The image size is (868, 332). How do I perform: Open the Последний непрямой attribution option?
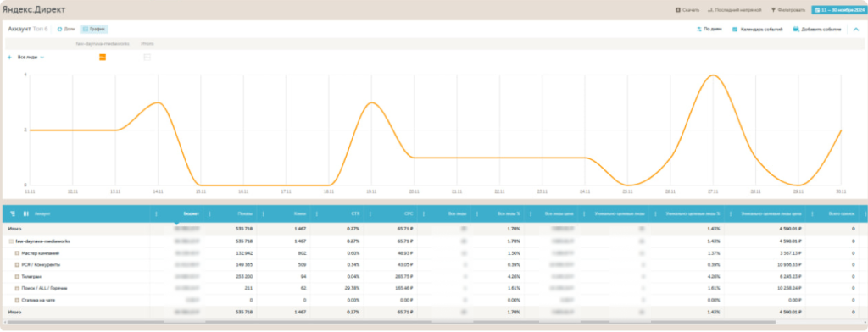click(x=735, y=10)
